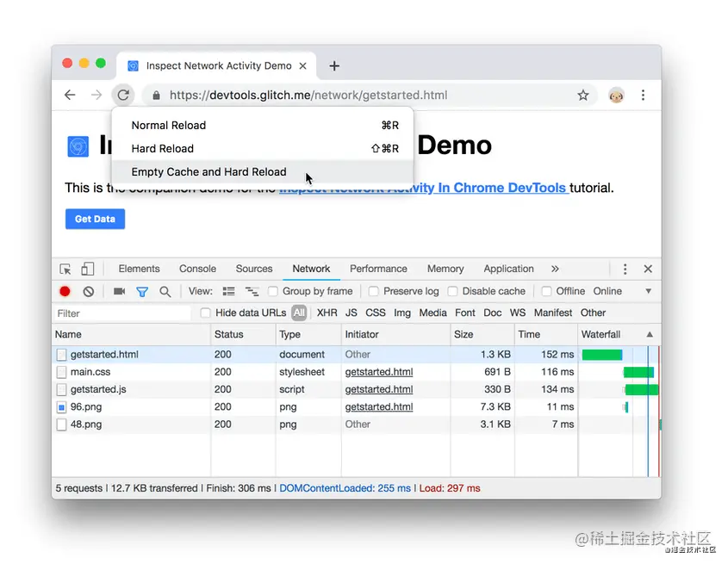The width and height of the screenshot is (728, 564).
Task: Switch to the Elements tab
Action: point(139,269)
